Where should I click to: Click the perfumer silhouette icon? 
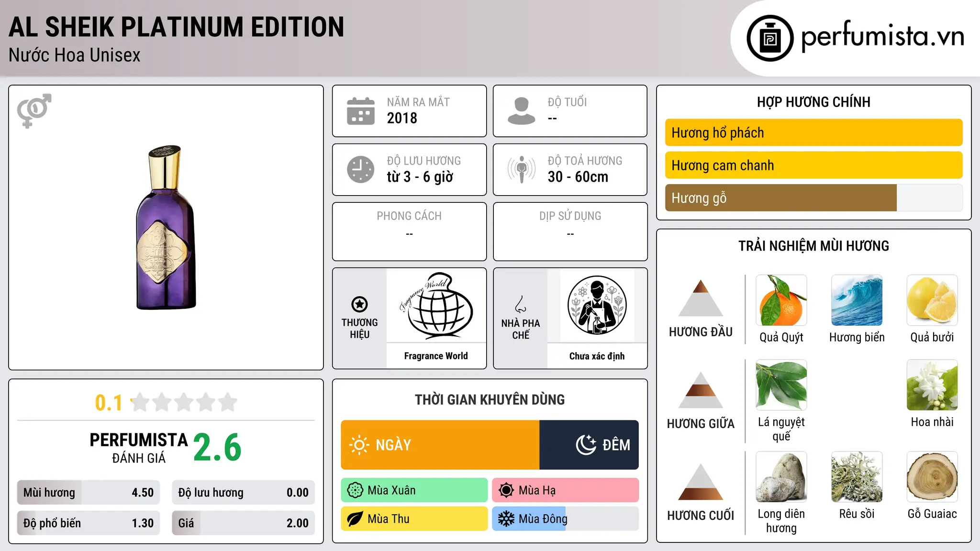[x=597, y=305]
